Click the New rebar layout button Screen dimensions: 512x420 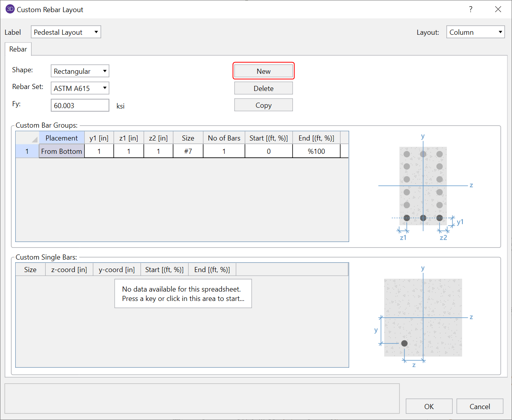point(263,71)
